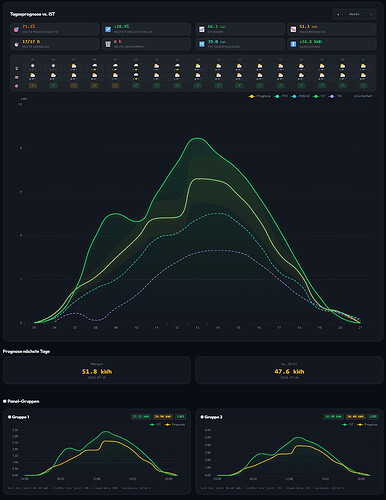Screen dimensions: 386x500
Task: Click the clock icon beside 17/17 h
Action: pyautogui.click(x=16, y=44)
